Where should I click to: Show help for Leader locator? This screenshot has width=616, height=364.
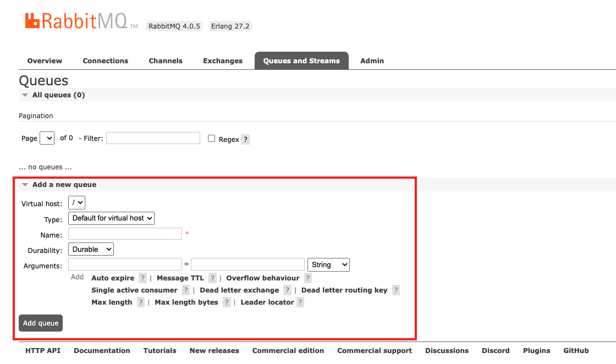(300, 302)
